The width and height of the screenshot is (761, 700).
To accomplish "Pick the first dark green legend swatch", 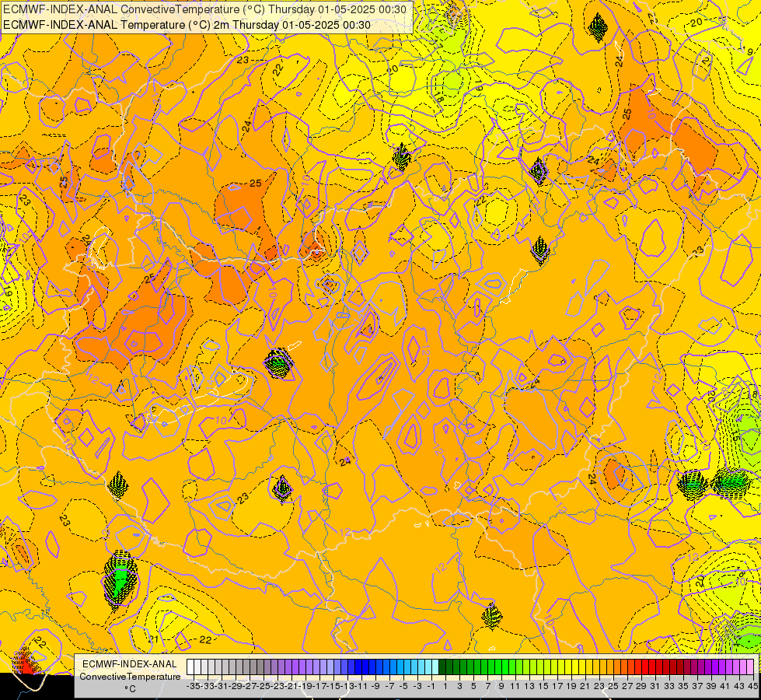I will click(x=442, y=667).
